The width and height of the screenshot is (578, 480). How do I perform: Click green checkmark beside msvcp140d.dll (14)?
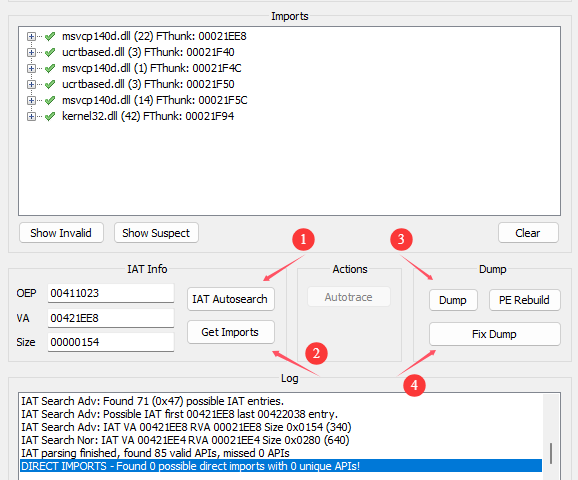pos(50,100)
